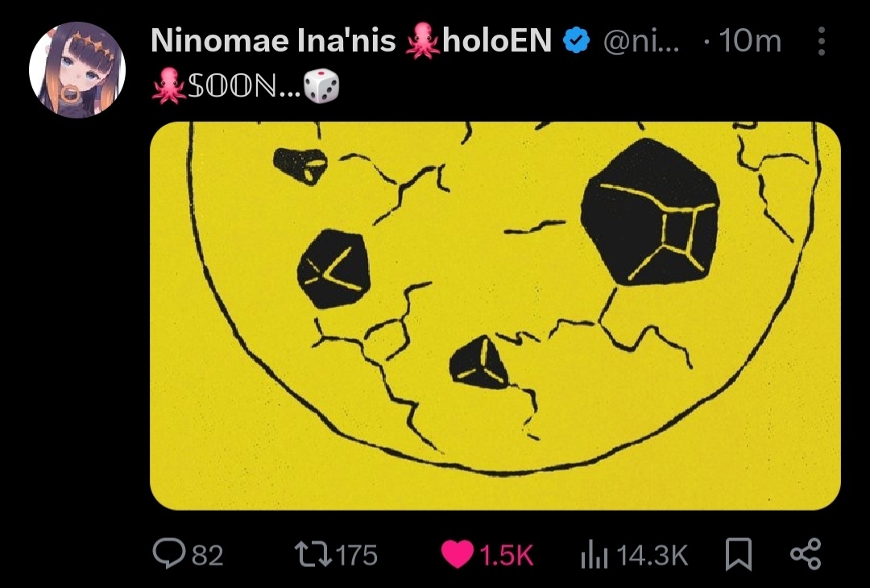Screen dimensions: 870x588
Task: Click the reply speech bubble icon
Action: 168,553
